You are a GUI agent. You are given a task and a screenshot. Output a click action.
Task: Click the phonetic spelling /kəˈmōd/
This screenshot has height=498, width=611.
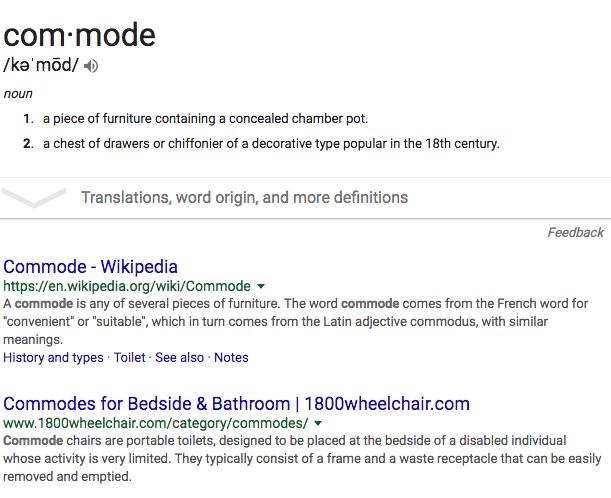coord(41,65)
